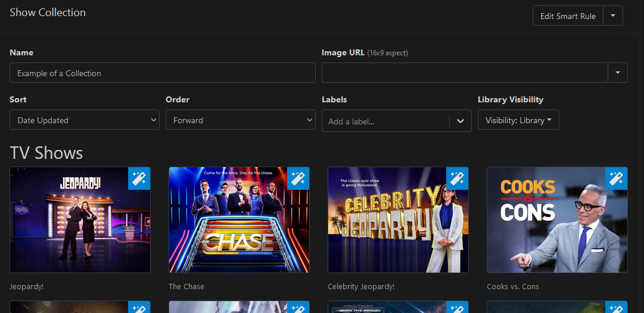Open the Cooks vs. Cons title link
Viewport: 644px width, 313px height.
coord(512,286)
